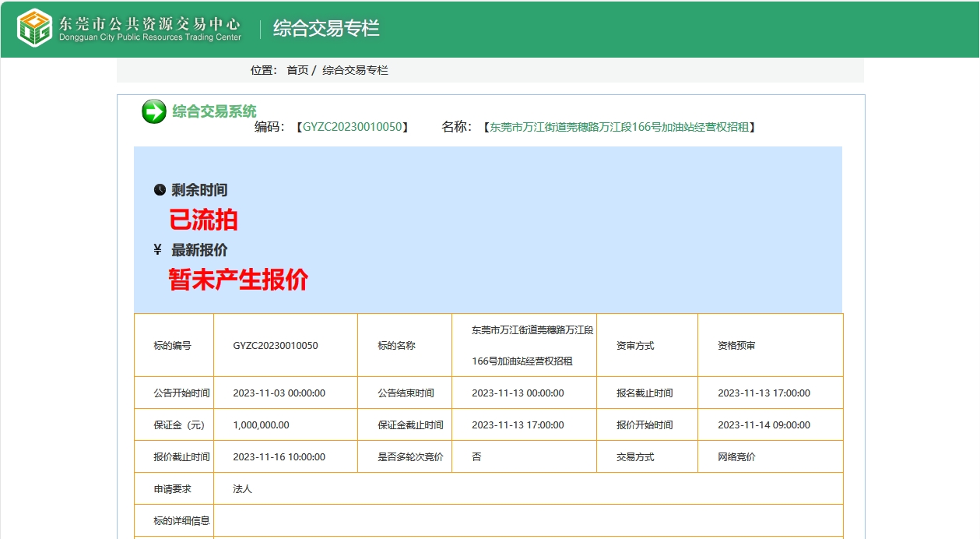Click the date 2023-11-03 00:00:00
Viewport: 980px width, 539px height.
point(279,393)
